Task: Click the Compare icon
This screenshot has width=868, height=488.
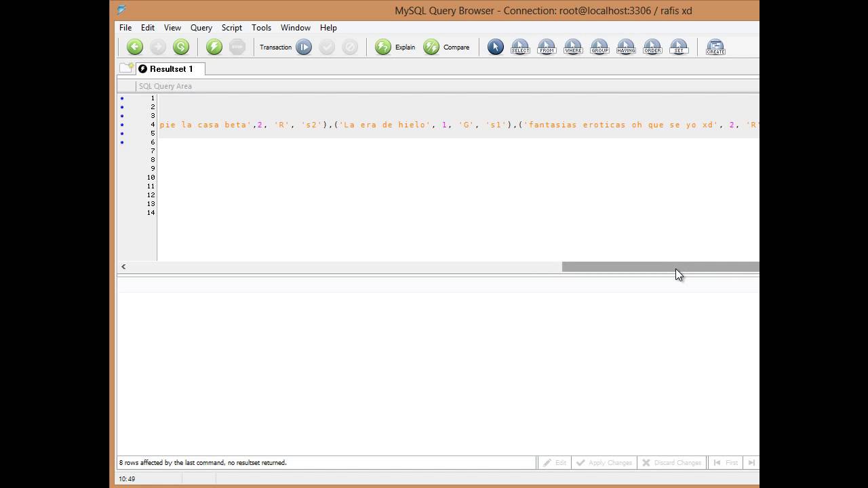Action: [x=431, y=47]
